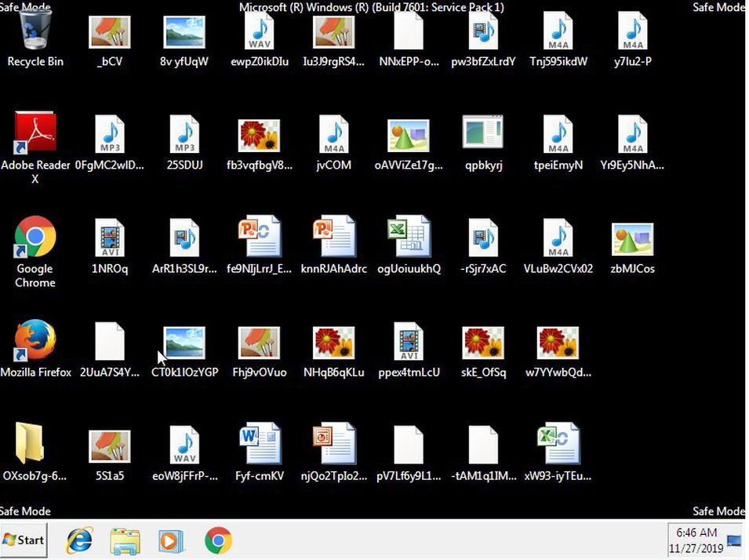Launch Internet Explorer from the taskbar
The image size is (749, 560).
[x=79, y=540]
